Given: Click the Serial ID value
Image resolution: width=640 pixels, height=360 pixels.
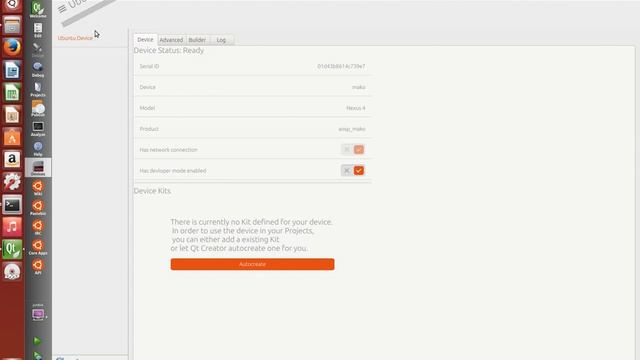Looking at the screenshot, I should click(341, 66).
